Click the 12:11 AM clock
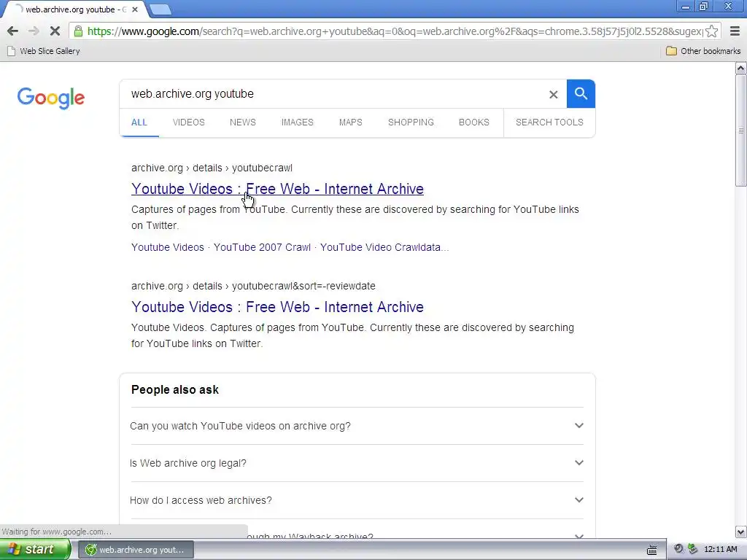747x560 pixels. 720,549
